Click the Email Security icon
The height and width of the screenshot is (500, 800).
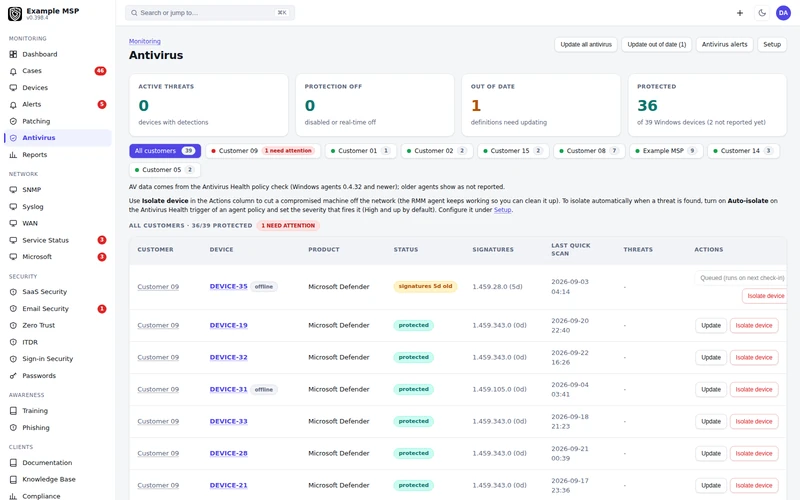(x=13, y=309)
